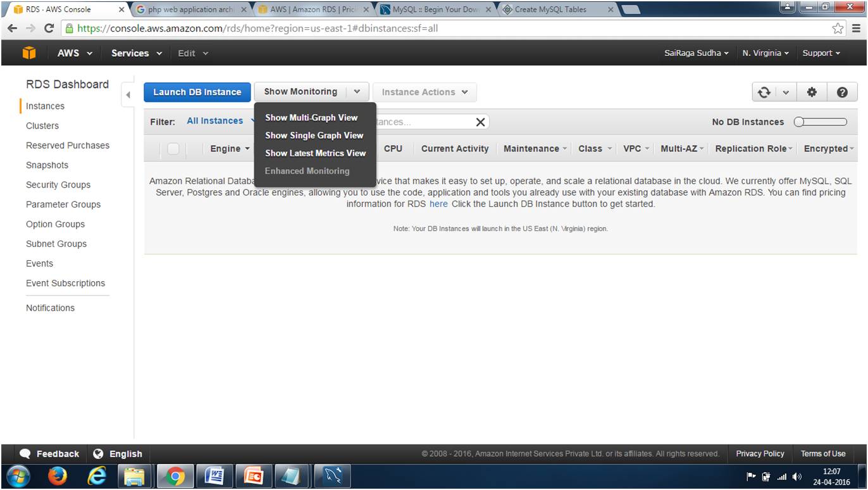Go to Instances in sidebar

(x=45, y=106)
